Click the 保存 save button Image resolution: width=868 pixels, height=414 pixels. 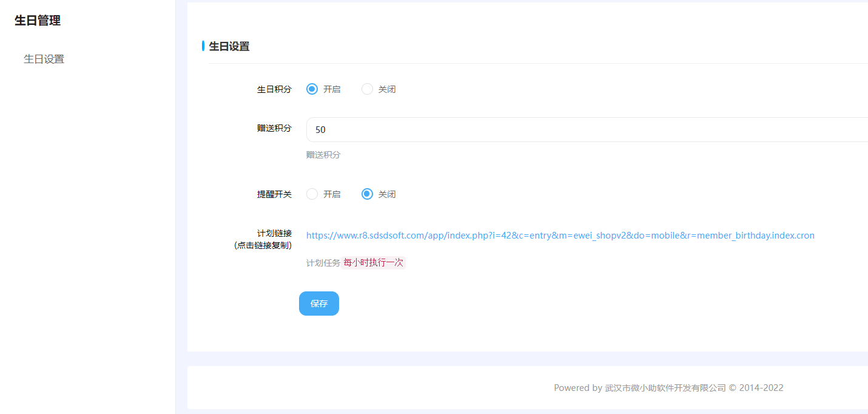click(318, 304)
